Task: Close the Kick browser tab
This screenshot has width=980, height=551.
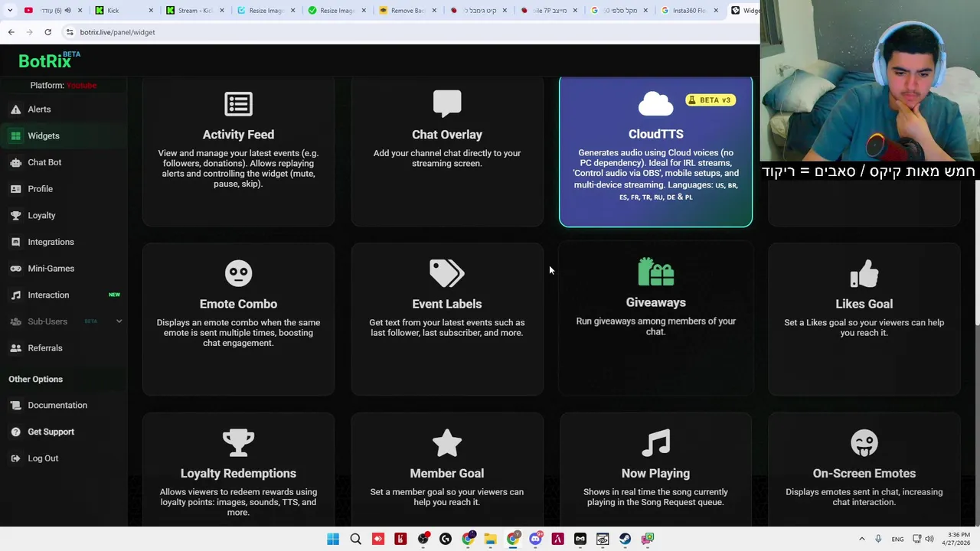Action: [x=150, y=11]
